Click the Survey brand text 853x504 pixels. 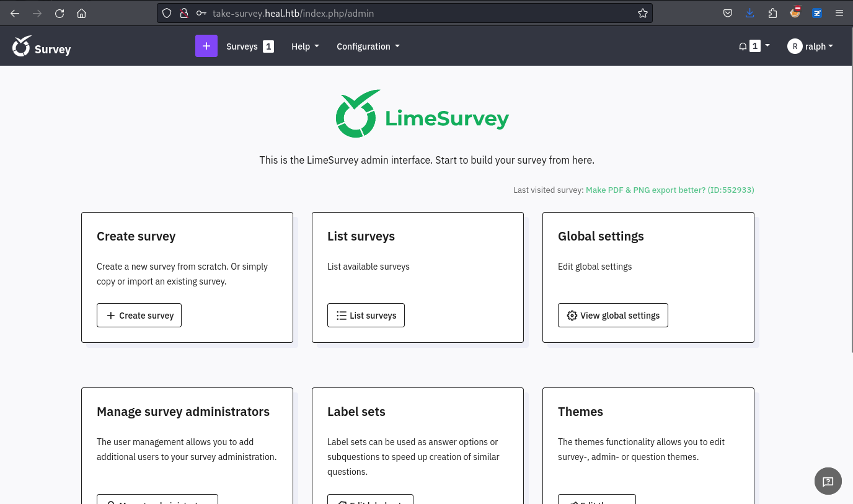pyautogui.click(x=53, y=50)
